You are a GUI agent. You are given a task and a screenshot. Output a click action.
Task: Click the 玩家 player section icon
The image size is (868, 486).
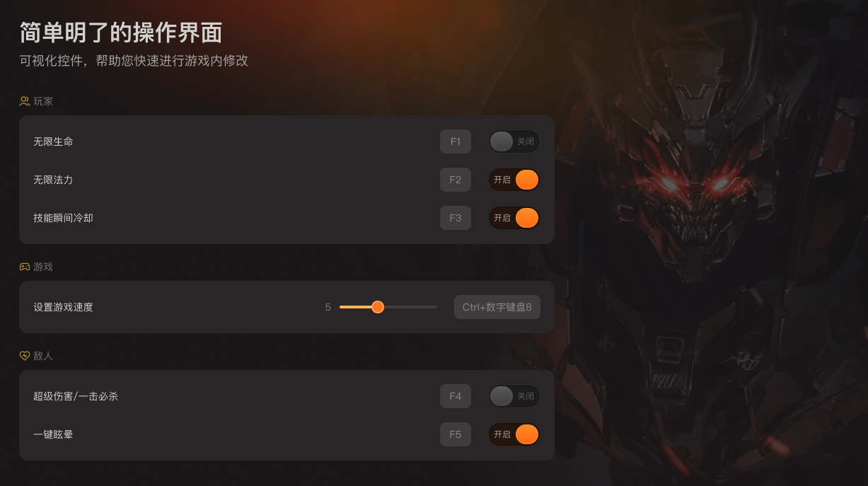pos(25,101)
